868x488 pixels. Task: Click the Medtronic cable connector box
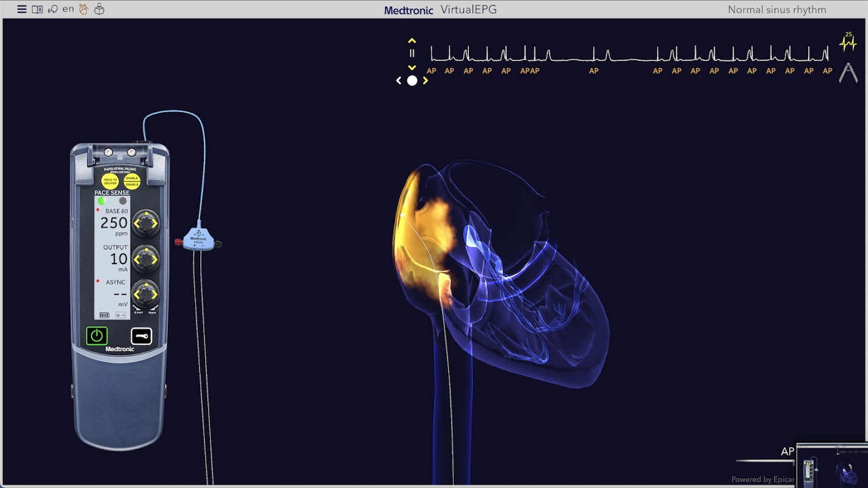point(198,239)
